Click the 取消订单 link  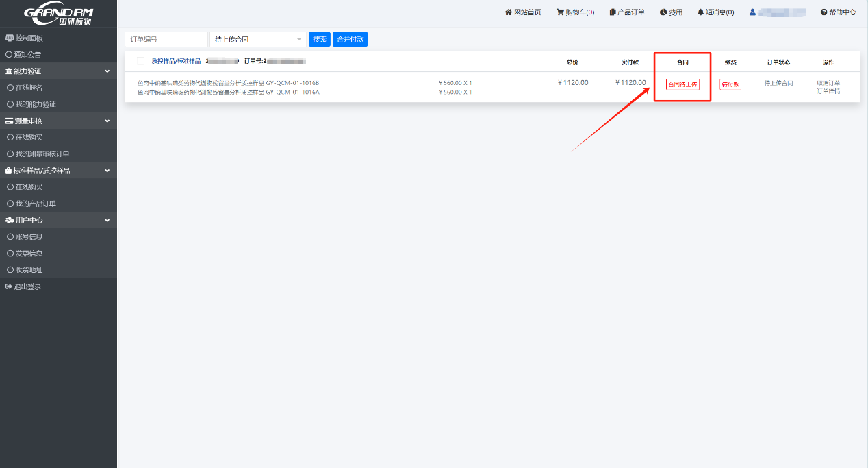tap(828, 83)
